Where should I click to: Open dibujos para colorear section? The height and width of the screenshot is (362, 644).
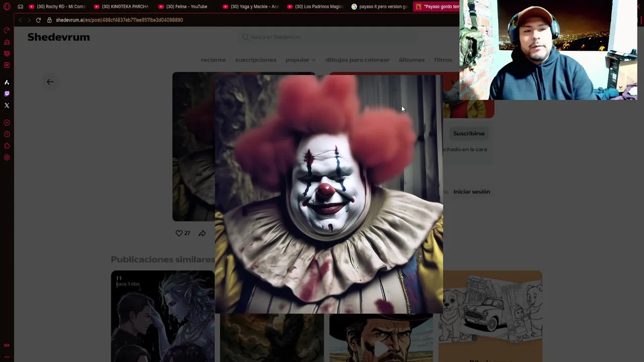[357, 60]
